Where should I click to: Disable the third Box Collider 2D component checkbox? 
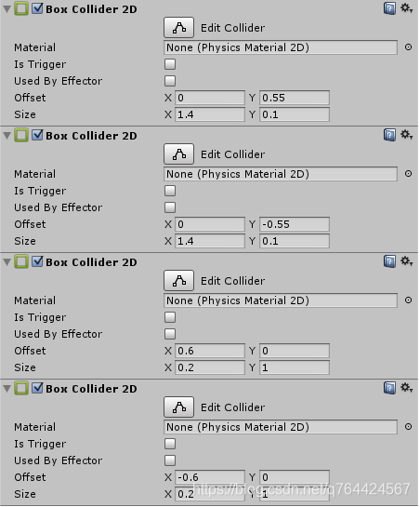tap(37, 261)
